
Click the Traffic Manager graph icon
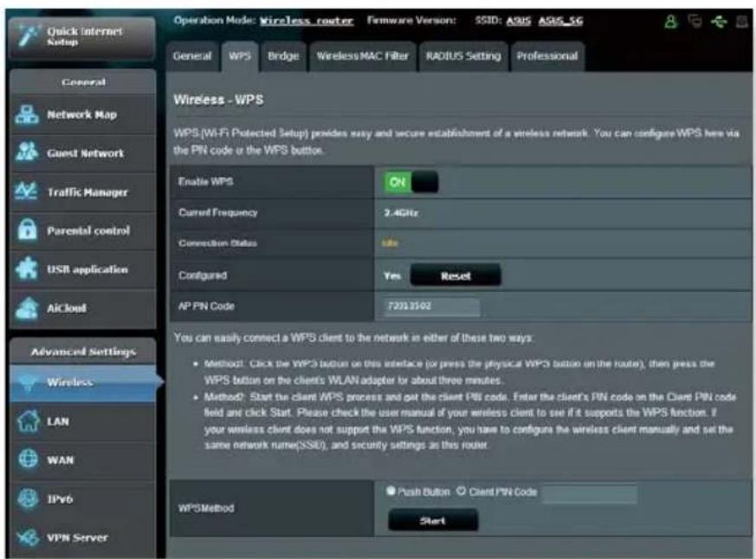(27, 192)
